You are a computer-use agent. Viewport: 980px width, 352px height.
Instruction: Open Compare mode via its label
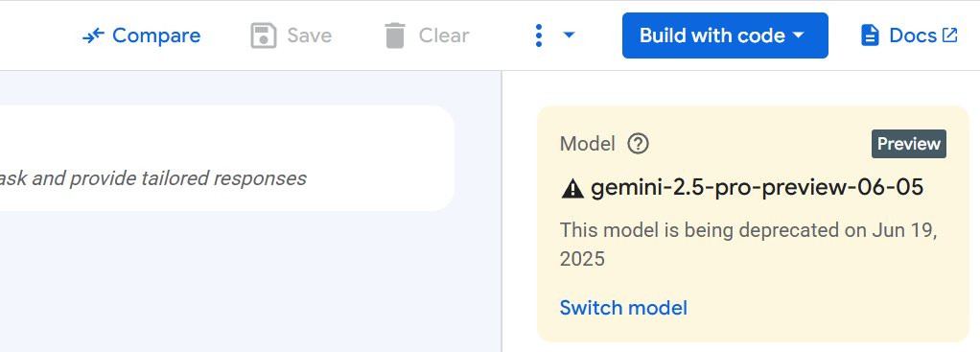pyautogui.click(x=156, y=35)
